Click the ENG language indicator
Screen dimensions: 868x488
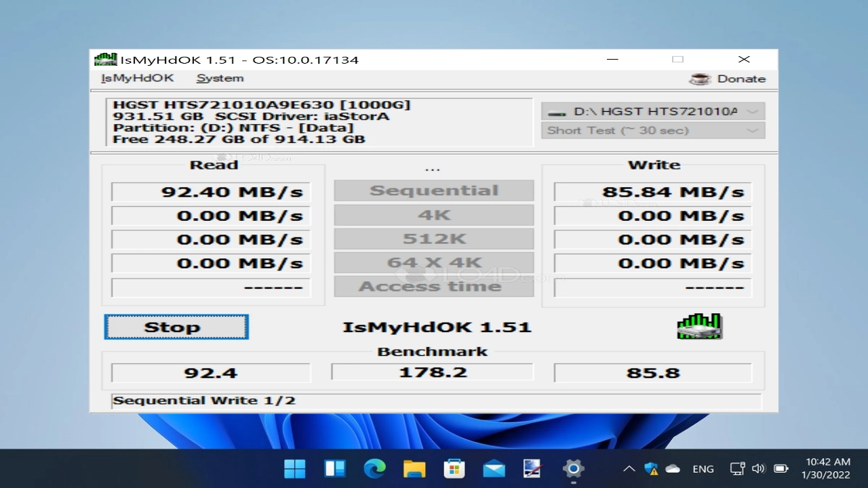pos(703,469)
